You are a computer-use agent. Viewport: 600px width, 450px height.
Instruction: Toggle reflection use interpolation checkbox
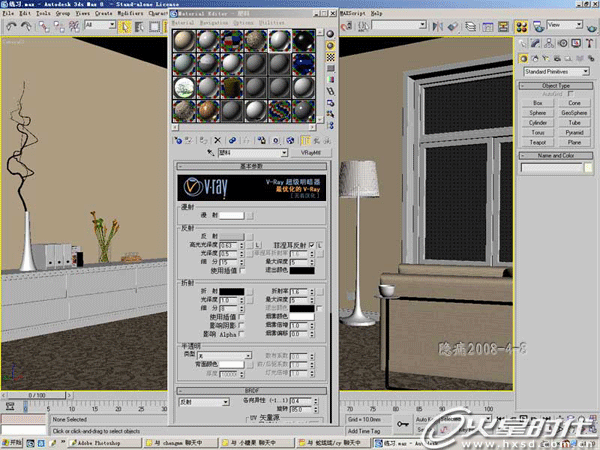tap(242, 271)
